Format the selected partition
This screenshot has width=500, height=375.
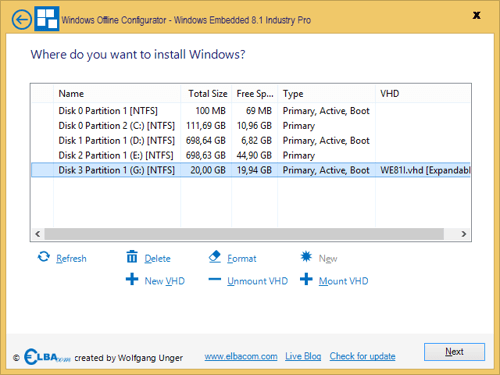[242, 259]
